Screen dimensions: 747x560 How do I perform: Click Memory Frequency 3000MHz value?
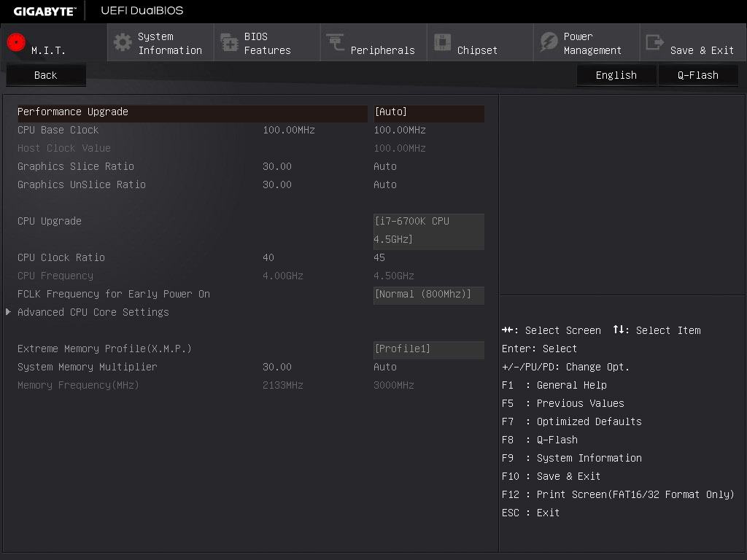tap(393, 385)
